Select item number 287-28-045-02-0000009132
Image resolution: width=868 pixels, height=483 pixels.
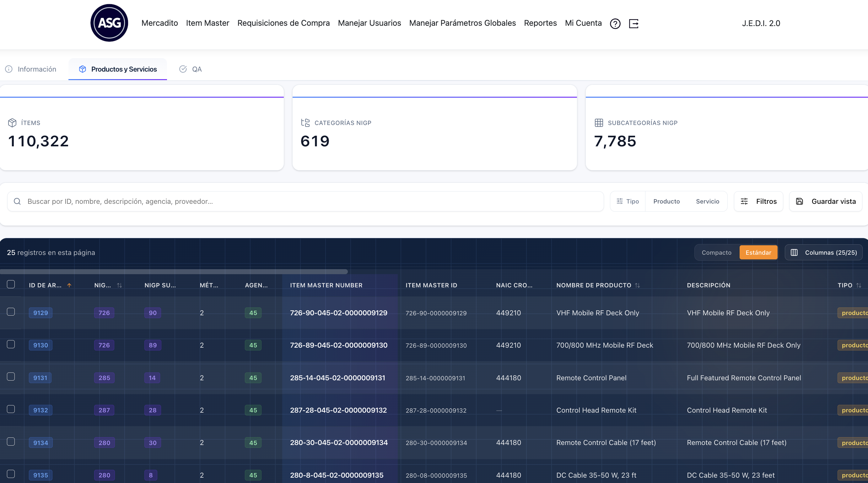click(x=338, y=410)
